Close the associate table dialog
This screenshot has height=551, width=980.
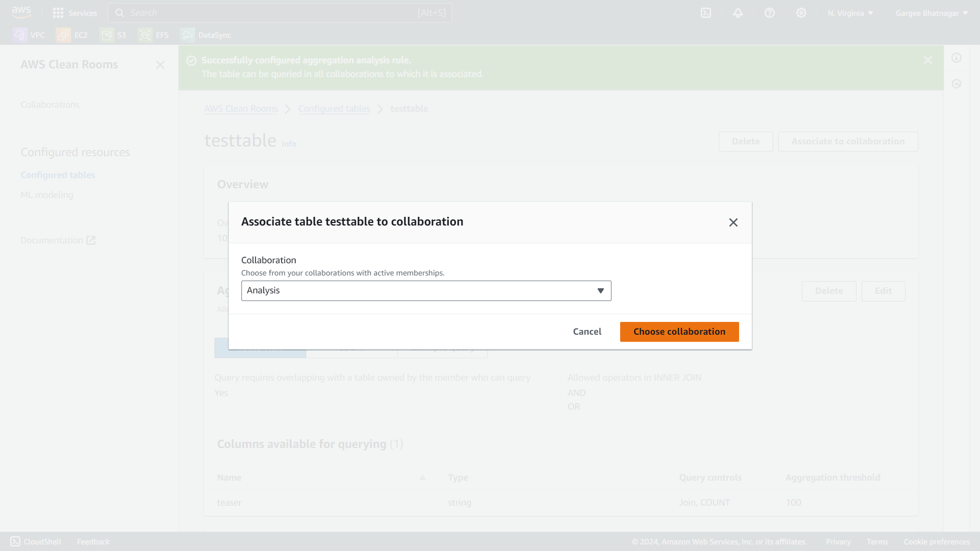pos(733,222)
